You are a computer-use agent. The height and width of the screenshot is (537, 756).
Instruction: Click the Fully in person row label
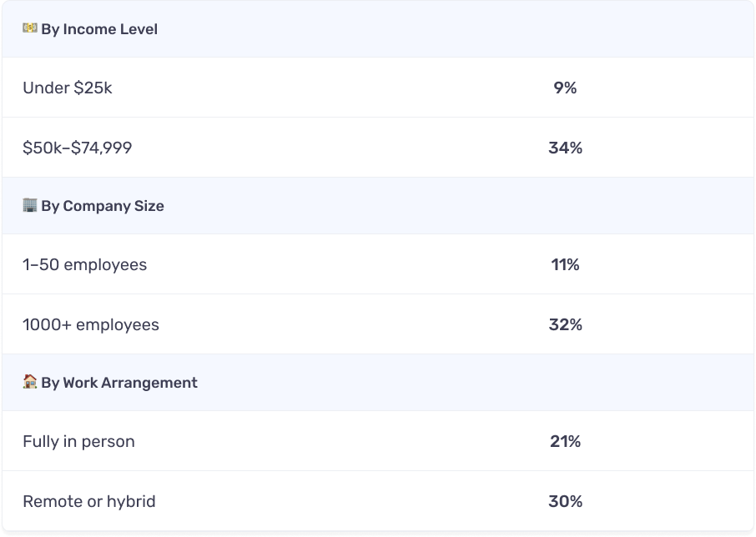[79, 441]
